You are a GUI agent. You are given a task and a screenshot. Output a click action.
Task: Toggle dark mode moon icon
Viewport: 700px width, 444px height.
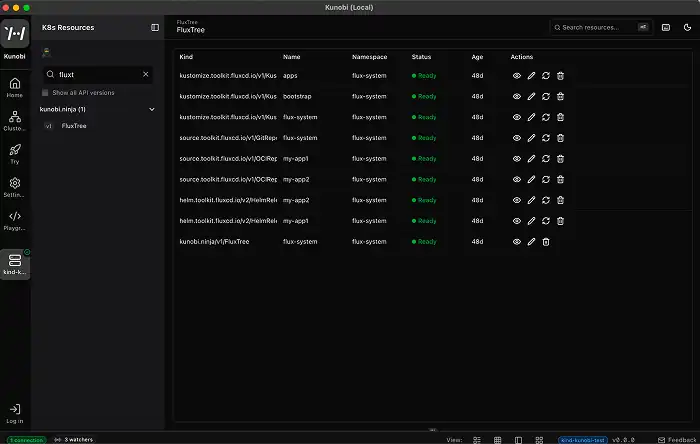point(687,28)
